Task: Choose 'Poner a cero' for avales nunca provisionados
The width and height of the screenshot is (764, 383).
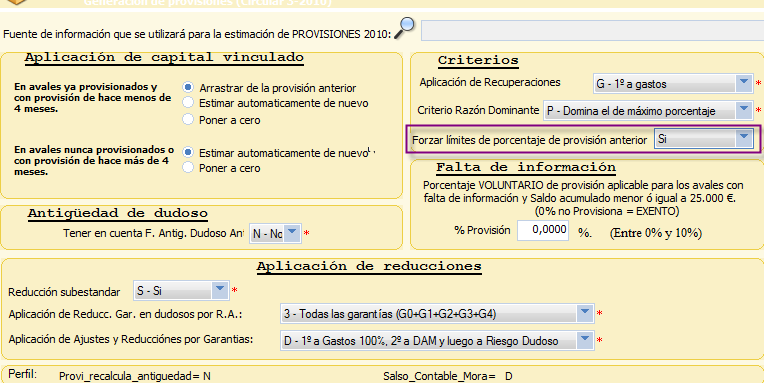Action: tap(188, 168)
